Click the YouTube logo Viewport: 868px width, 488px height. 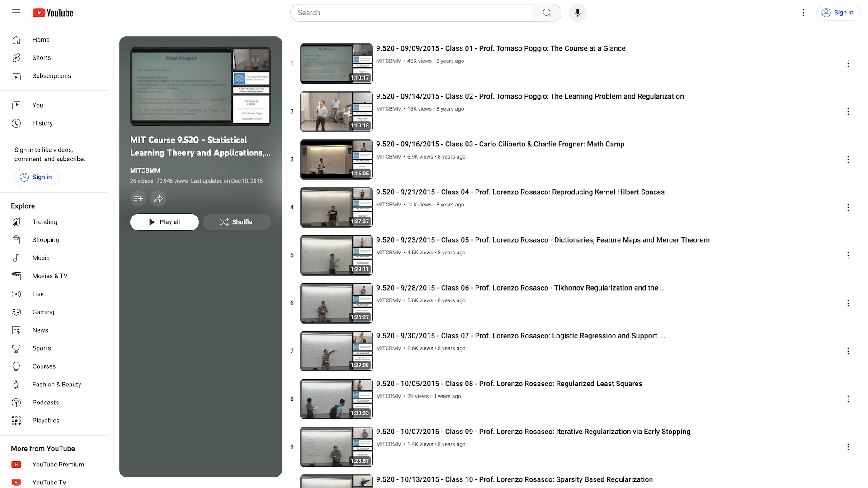point(53,13)
